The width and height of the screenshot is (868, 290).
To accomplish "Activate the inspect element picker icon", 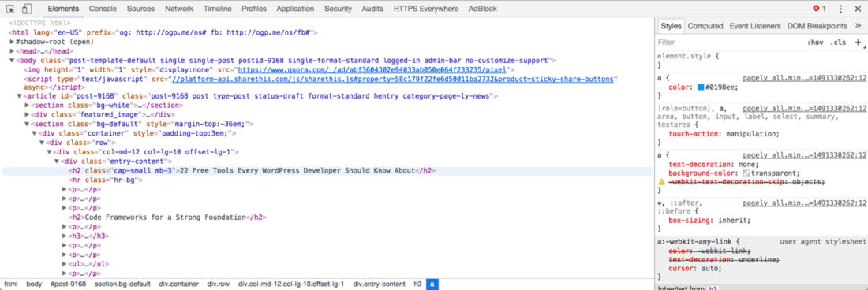I will 10,9.
